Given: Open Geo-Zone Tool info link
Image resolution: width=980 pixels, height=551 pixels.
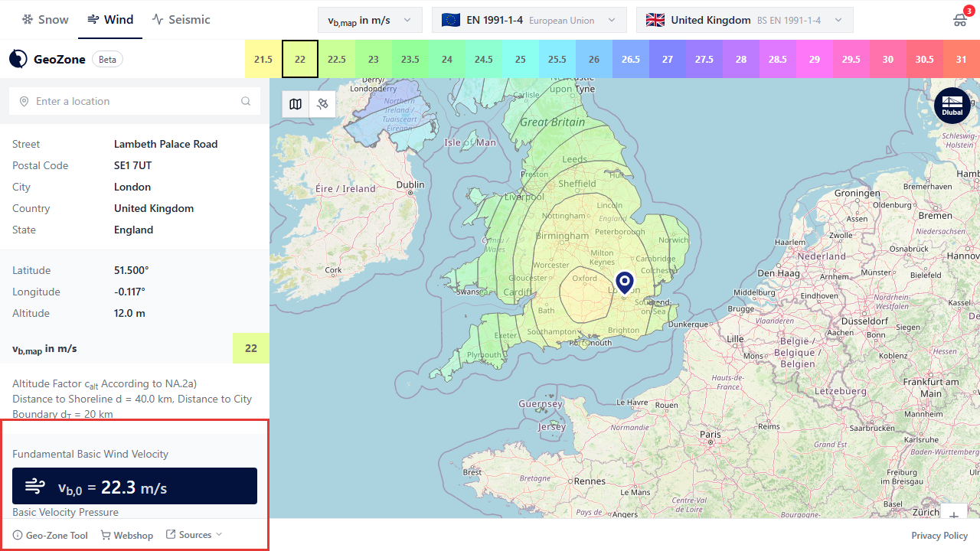Looking at the screenshot, I should click(x=51, y=535).
